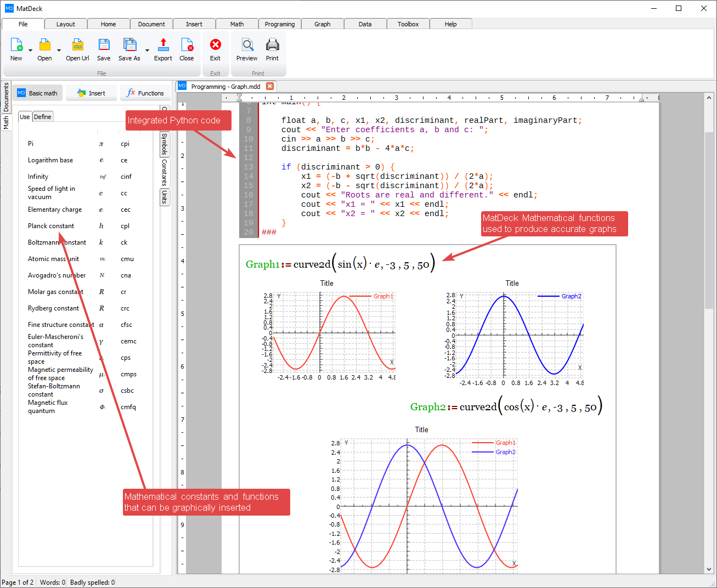Select the File ribbon tab
The width and height of the screenshot is (717, 588).
[23, 24]
